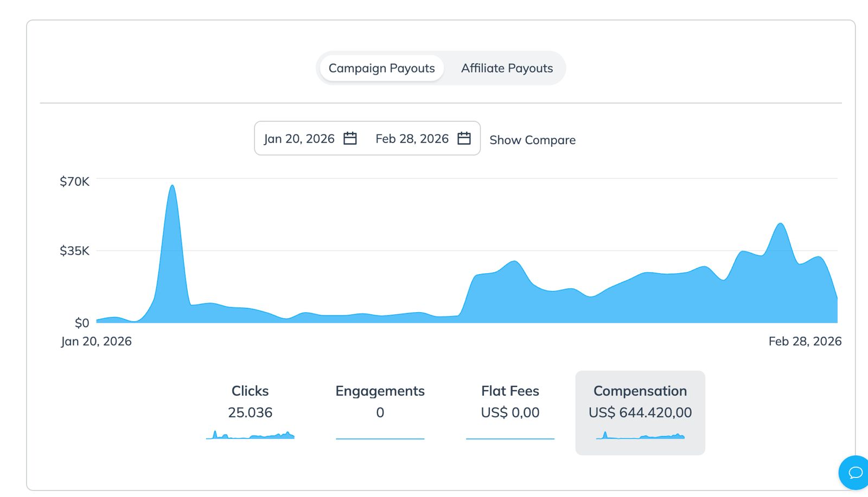
Task: Click the Flat Fees flat sparkline
Action: (x=510, y=438)
